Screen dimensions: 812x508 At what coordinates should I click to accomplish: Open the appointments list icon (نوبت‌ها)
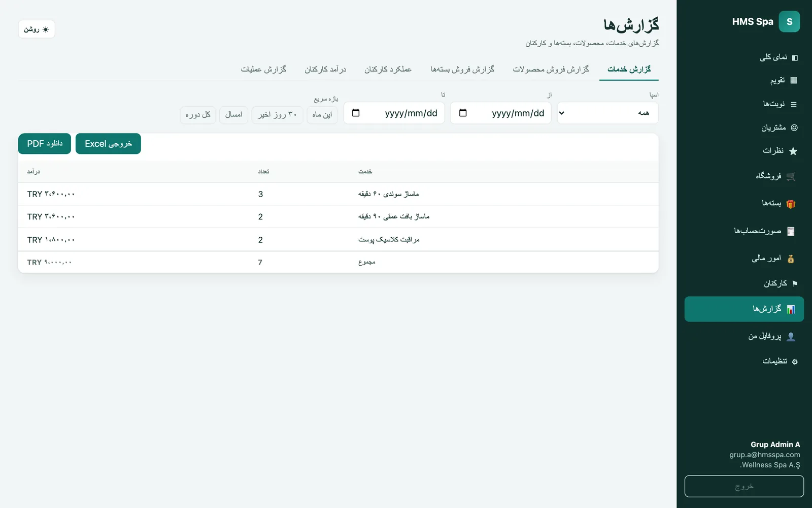click(x=794, y=104)
